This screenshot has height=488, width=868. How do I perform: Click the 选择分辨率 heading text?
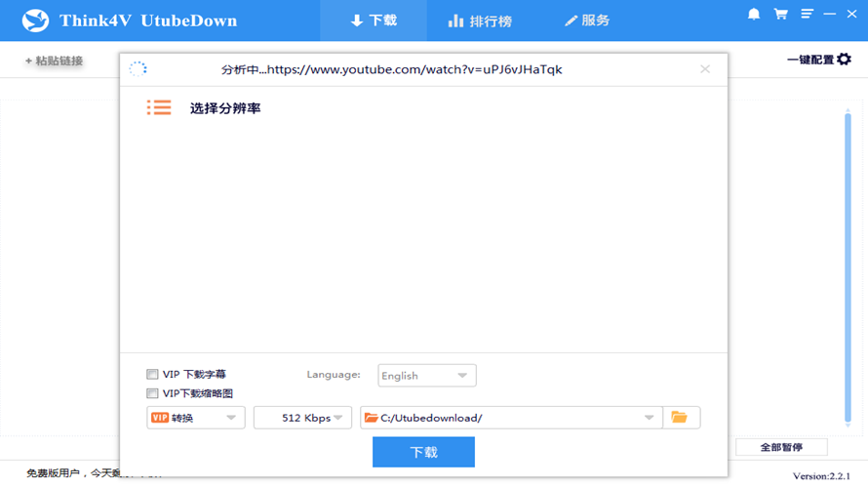pyautogui.click(x=225, y=108)
